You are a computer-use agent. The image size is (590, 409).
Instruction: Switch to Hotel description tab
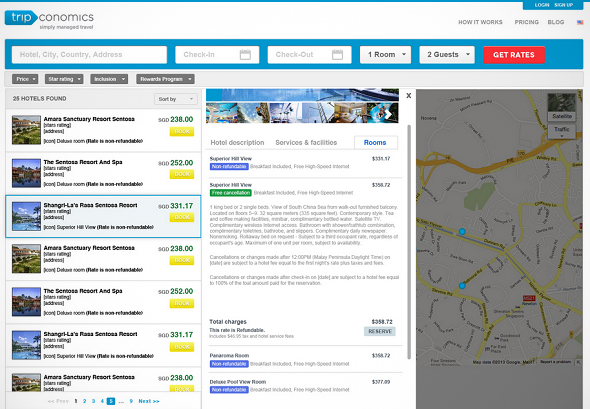click(237, 143)
